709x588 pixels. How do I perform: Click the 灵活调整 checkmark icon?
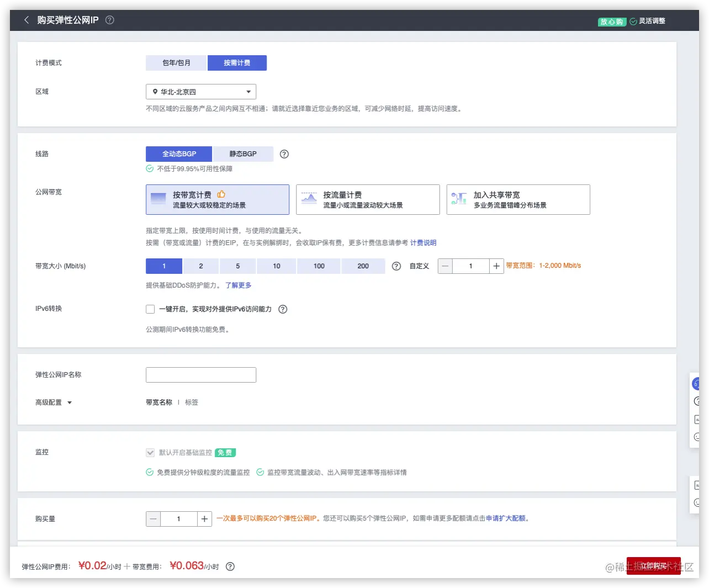point(633,22)
